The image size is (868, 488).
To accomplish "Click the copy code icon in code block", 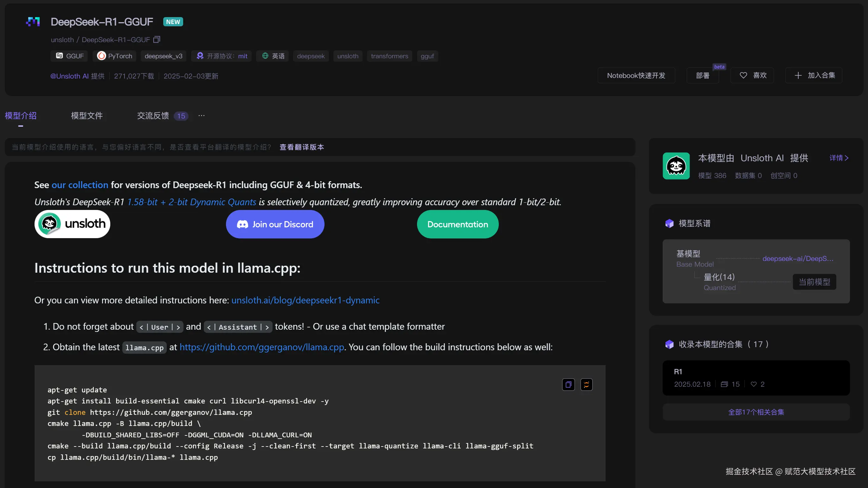I will 568,385.
